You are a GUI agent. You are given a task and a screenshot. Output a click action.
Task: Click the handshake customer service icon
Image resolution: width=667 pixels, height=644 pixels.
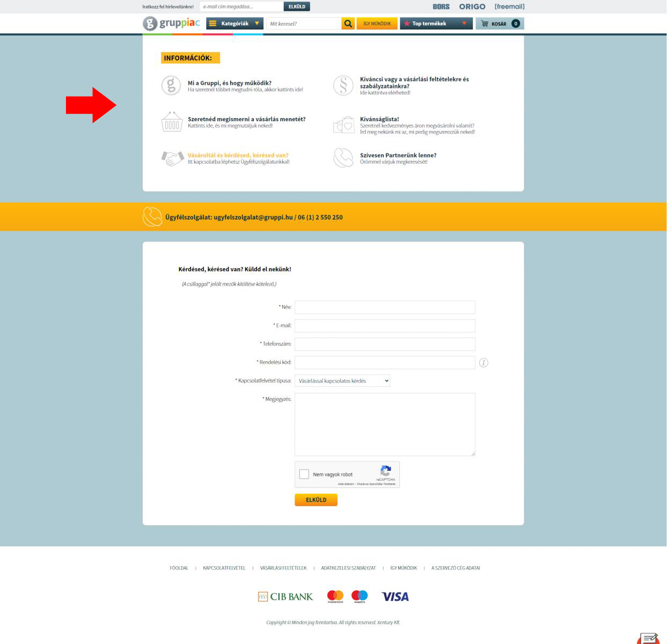tap(172, 158)
